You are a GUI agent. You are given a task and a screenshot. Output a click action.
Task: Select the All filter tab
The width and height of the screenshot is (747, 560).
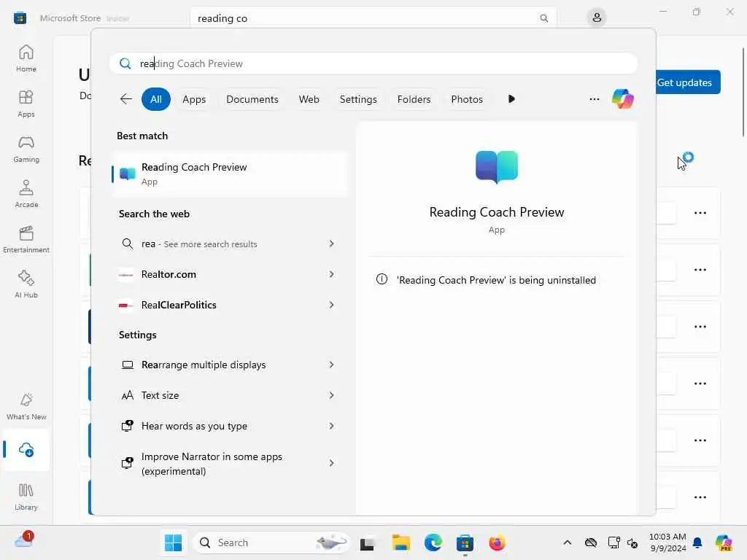[x=156, y=99]
